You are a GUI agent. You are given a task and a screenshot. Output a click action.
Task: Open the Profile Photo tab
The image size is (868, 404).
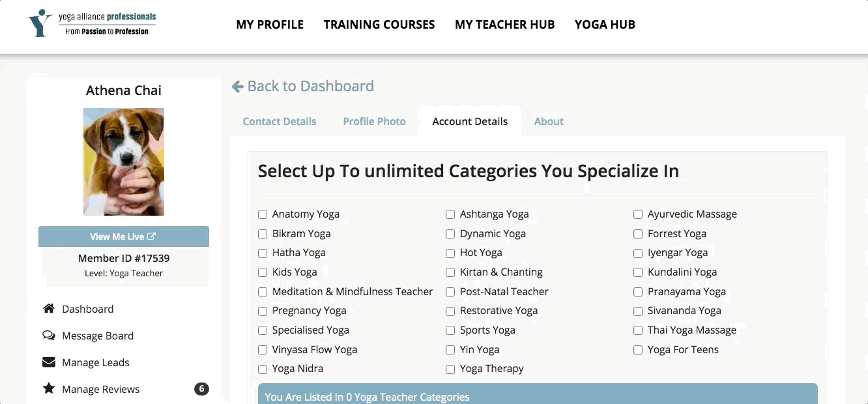pos(374,121)
